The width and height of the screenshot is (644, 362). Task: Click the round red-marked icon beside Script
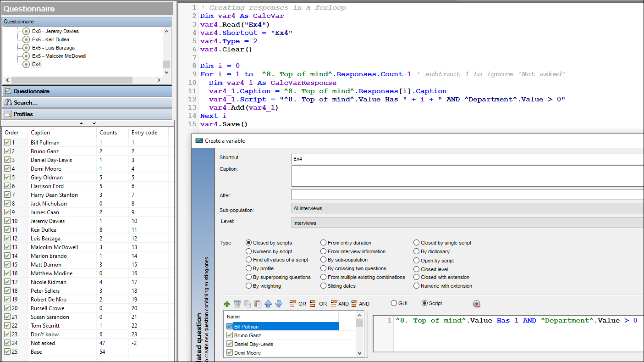click(x=477, y=304)
